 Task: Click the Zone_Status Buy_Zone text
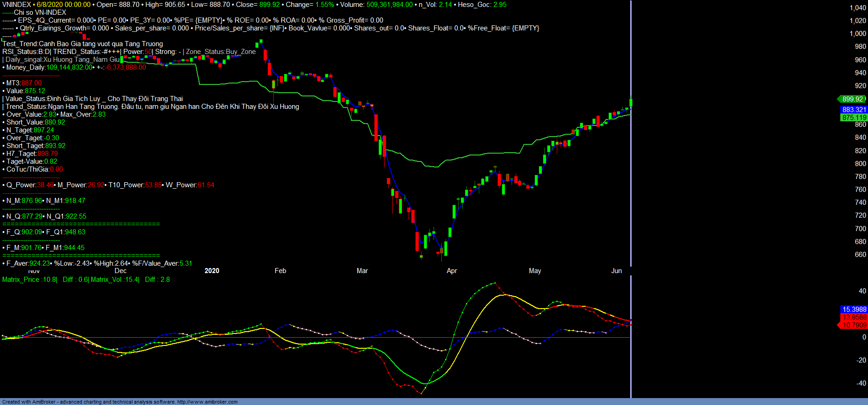point(221,52)
